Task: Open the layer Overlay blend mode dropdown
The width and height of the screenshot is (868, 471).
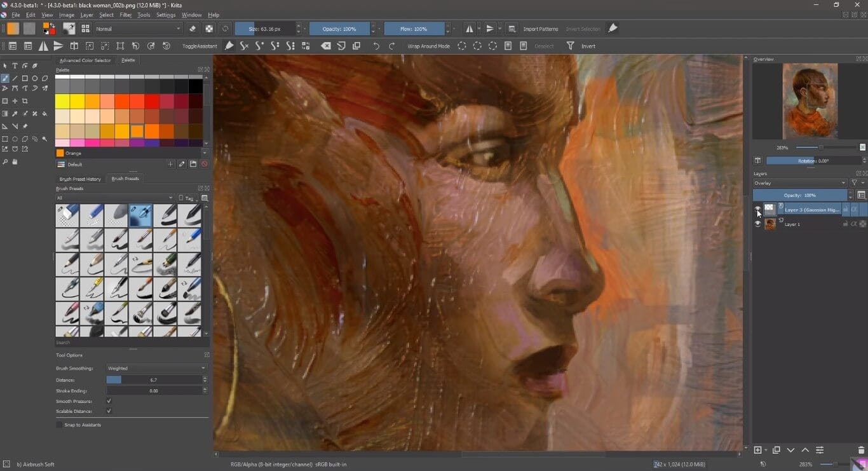Action: 799,183
